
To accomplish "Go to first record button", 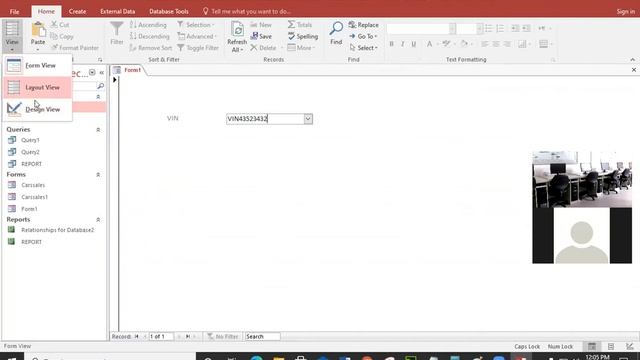I will point(136,336).
